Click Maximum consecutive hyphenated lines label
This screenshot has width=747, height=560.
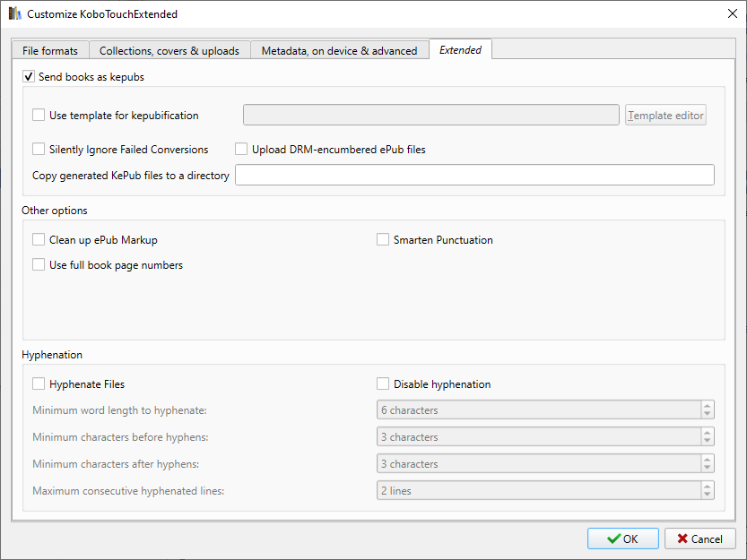[x=128, y=491]
